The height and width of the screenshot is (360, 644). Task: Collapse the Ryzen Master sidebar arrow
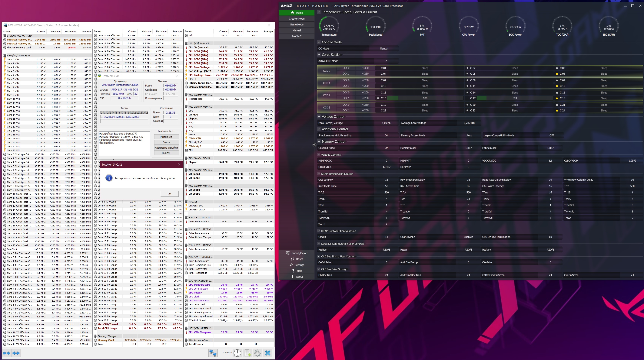[x=314, y=145]
